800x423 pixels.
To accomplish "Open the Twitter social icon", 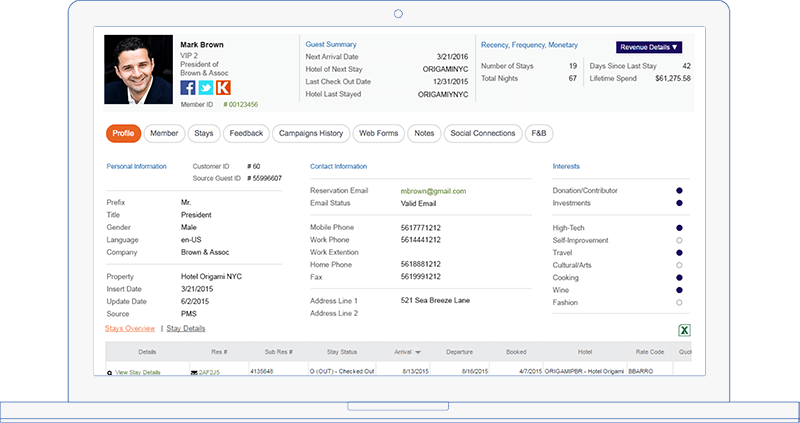I will 205,87.
